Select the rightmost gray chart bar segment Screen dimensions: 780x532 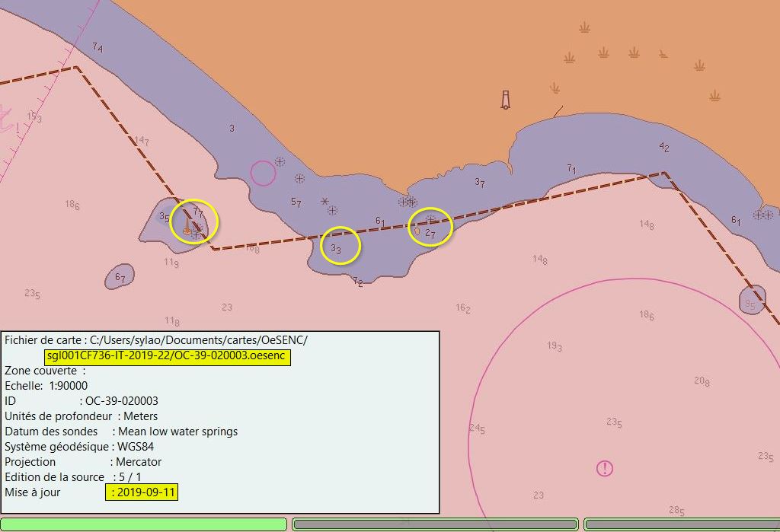pos(682,524)
